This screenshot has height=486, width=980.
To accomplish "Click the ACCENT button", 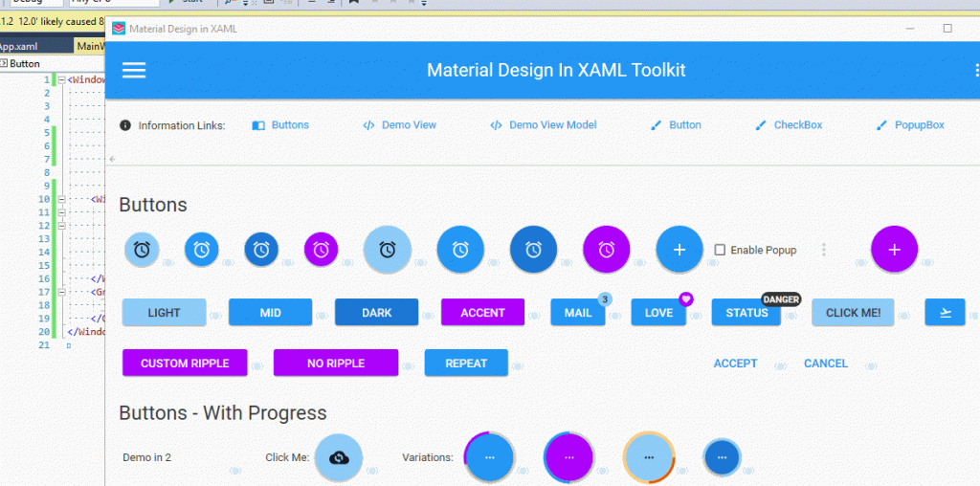I will point(482,312).
